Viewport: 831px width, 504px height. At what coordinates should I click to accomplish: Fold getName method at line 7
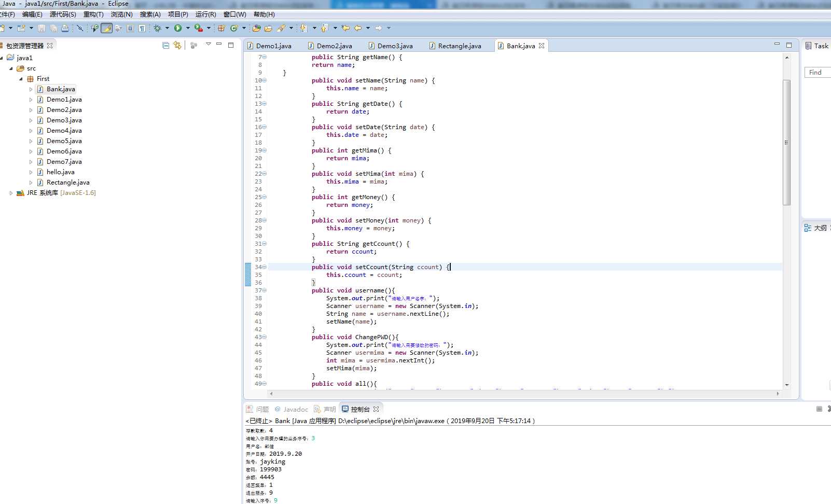point(265,57)
